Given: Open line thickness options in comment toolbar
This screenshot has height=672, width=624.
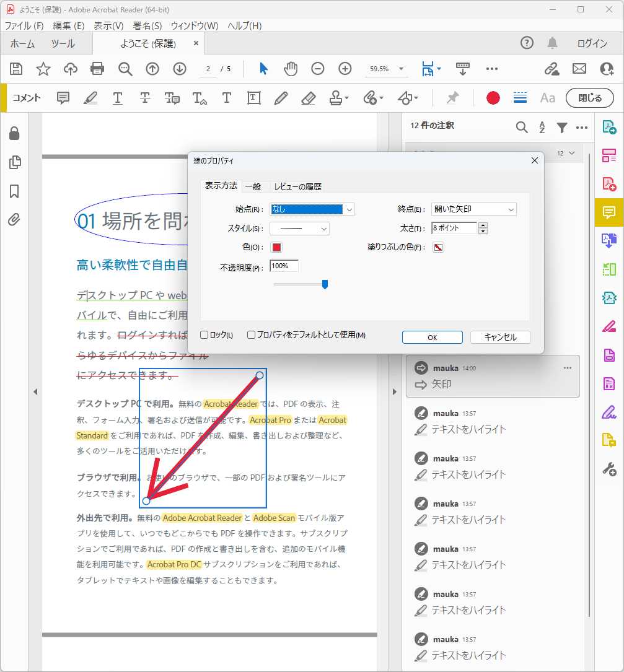Looking at the screenshot, I should tap(521, 98).
